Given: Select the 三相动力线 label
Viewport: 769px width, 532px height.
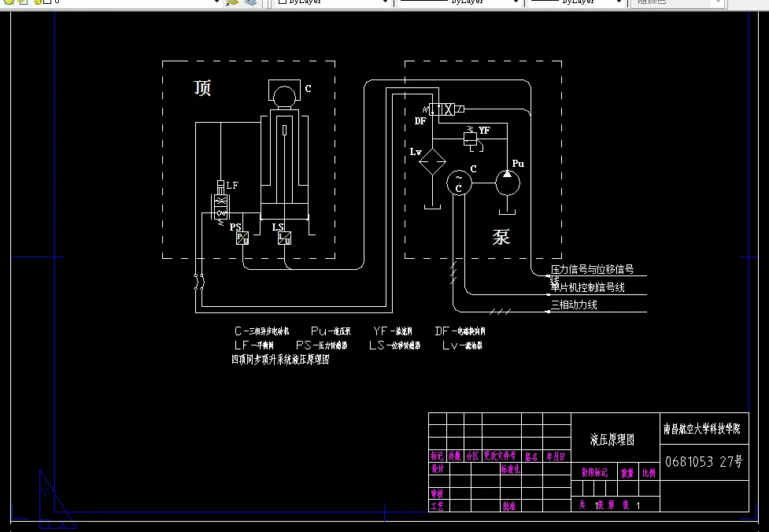Looking at the screenshot, I should click(x=574, y=305).
